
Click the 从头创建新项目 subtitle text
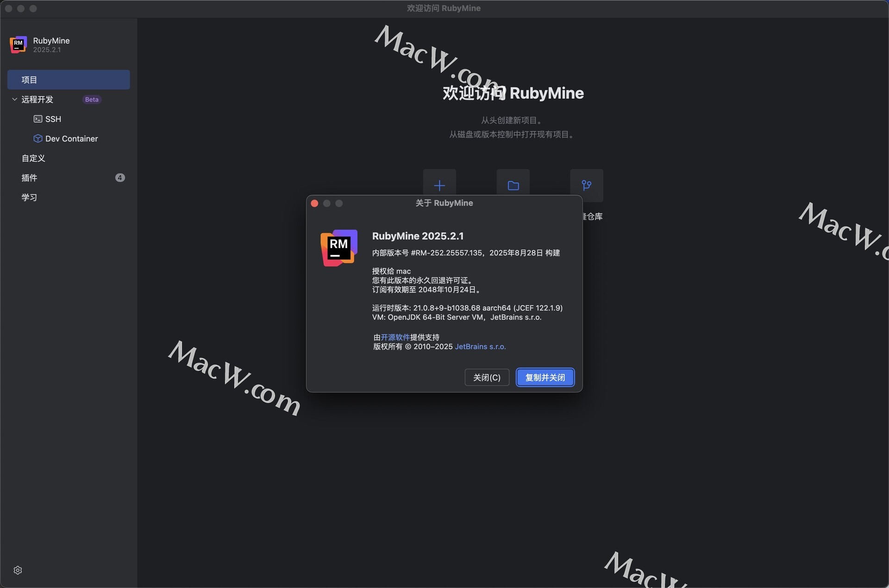(x=511, y=120)
